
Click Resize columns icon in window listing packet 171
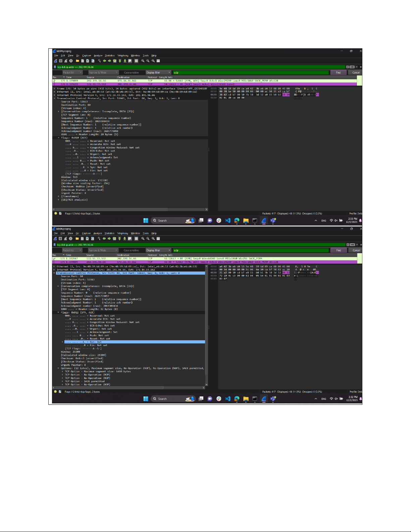point(158,239)
